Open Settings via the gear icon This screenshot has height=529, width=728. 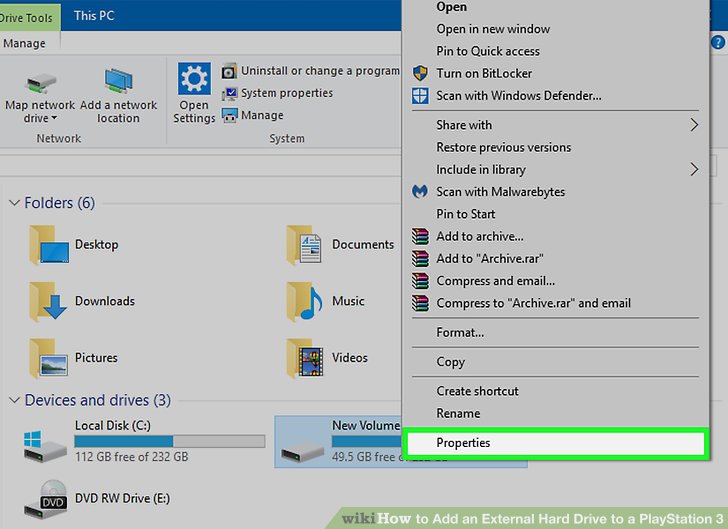pyautogui.click(x=194, y=78)
